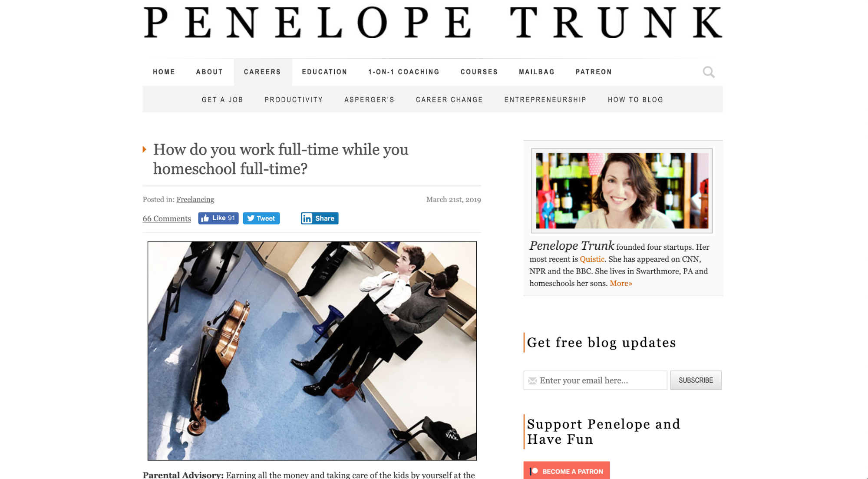Select the Entrepreneurship submenu item
The height and width of the screenshot is (479, 868).
[x=545, y=100]
